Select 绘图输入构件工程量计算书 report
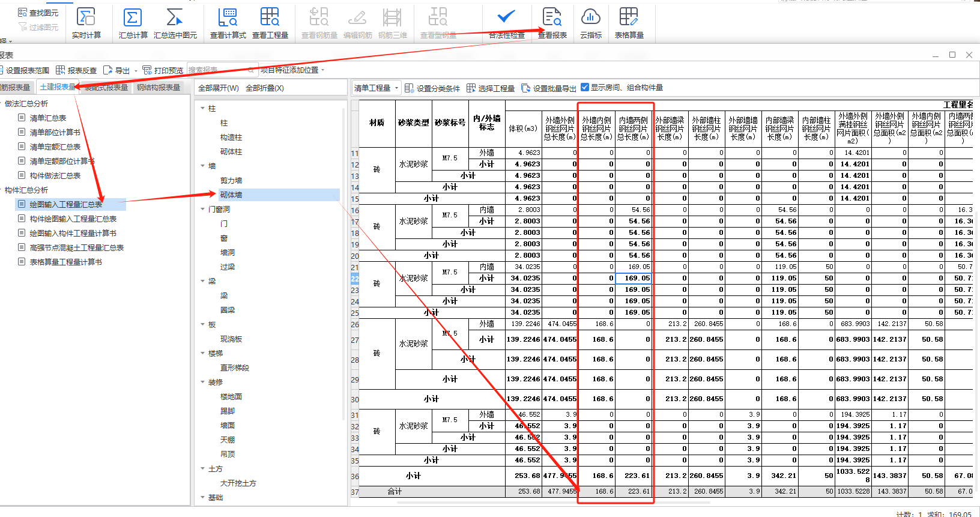980x517 pixels. (x=73, y=234)
